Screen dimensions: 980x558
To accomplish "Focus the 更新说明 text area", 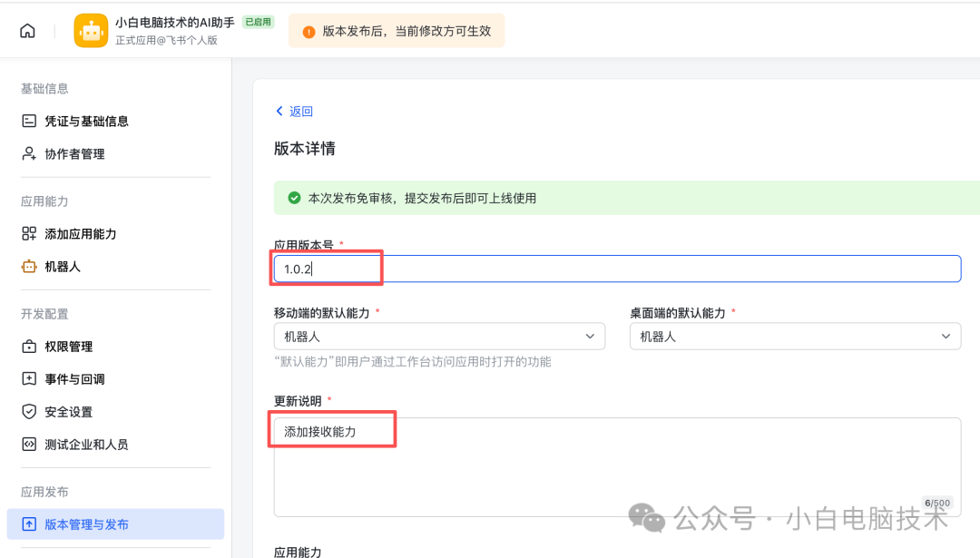I will click(617, 466).
